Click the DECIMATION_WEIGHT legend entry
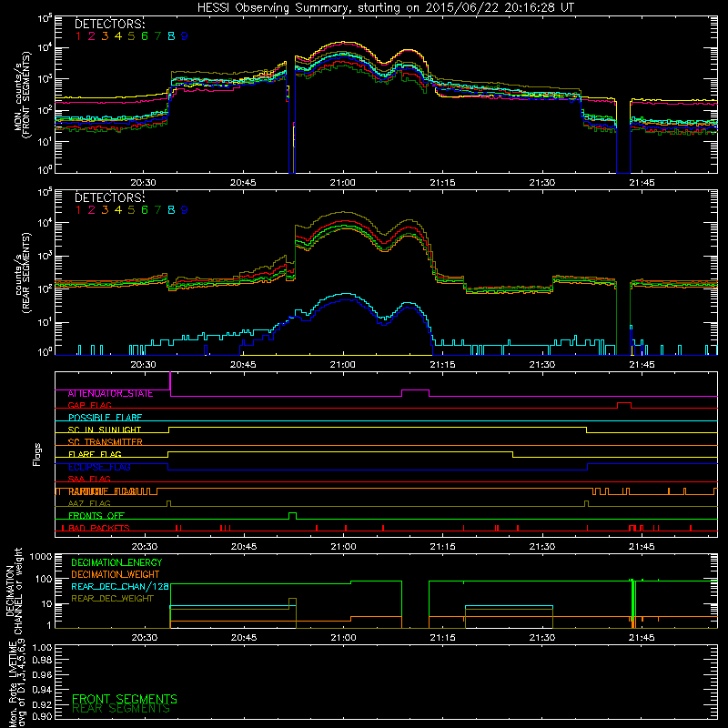Image resolution: width=728 pixels, height=728 pixels. pos(116,574)
